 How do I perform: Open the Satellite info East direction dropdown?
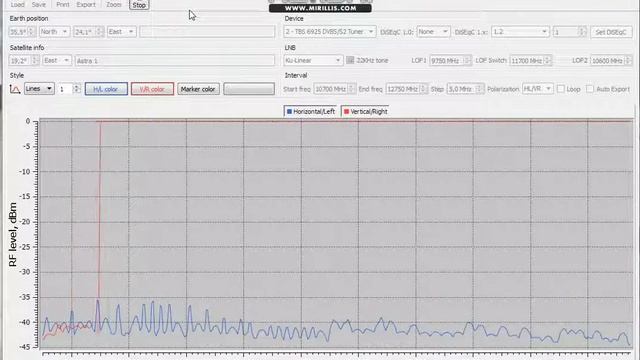57,60
